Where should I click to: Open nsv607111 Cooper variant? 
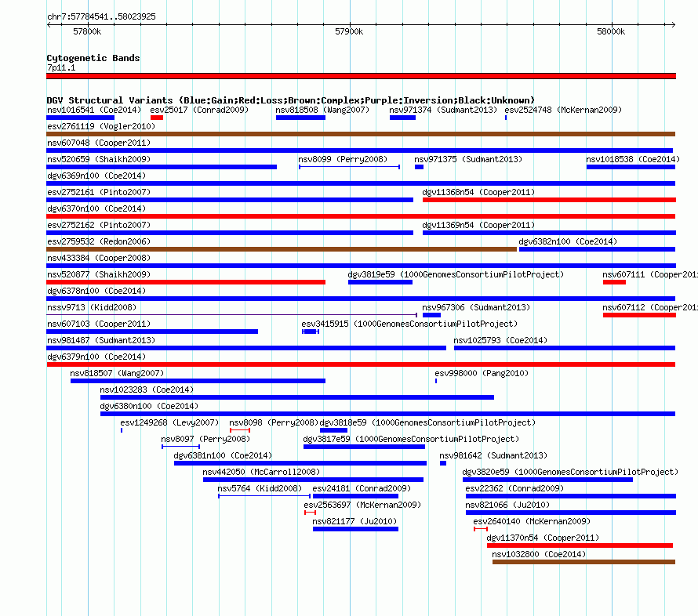(x=614, y=282)
